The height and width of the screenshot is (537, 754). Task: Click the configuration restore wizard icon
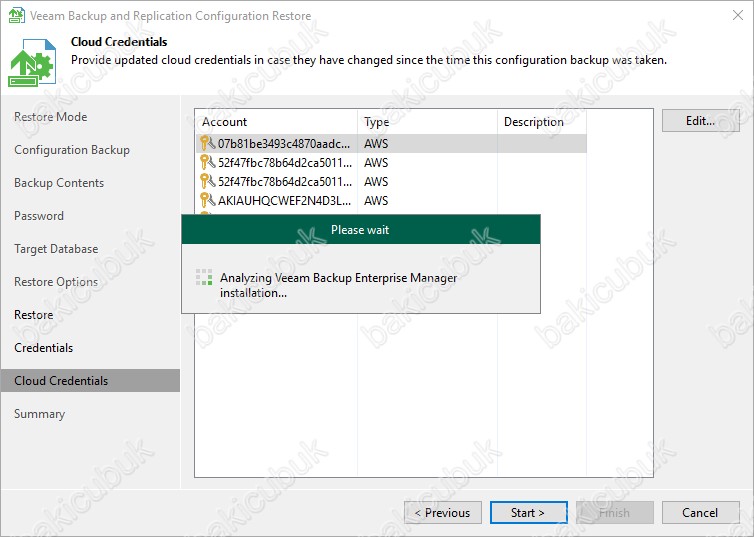tap(32, 62)
